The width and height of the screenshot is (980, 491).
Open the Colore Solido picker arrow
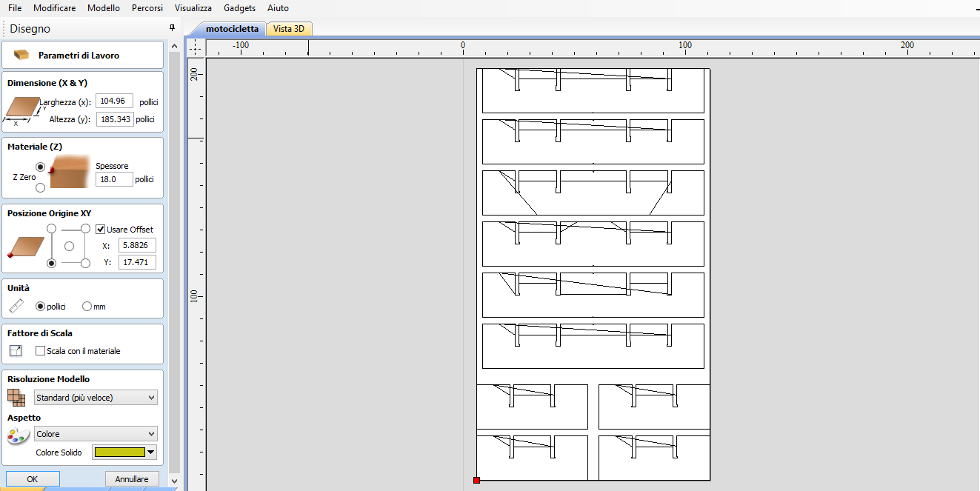coord(152,452)
